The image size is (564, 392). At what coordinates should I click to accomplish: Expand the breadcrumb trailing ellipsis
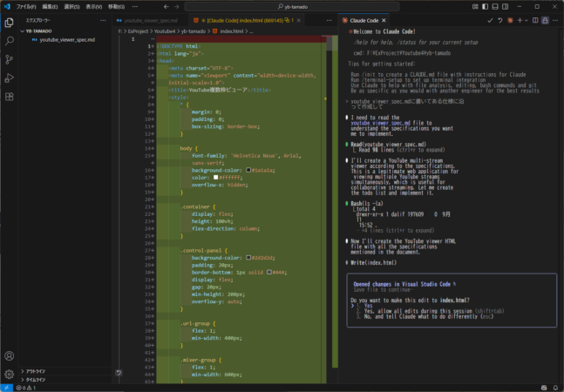[251, 31]
